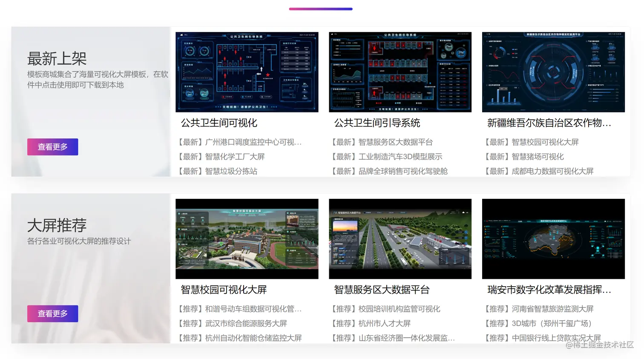Open 【最新】智慧猪场可视化 link

pos(523,157)
